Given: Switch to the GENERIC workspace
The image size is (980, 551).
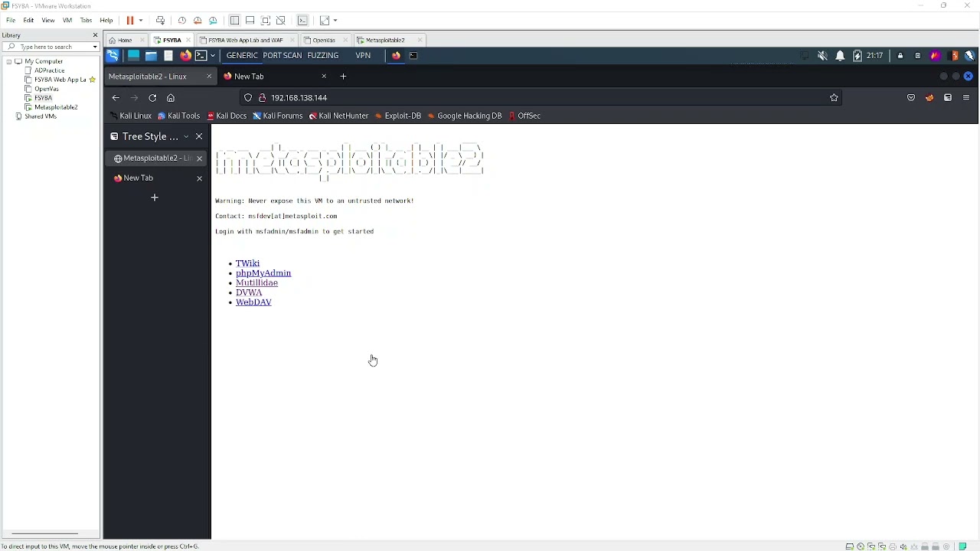Looking at the screenshot, I should point(242,55).
